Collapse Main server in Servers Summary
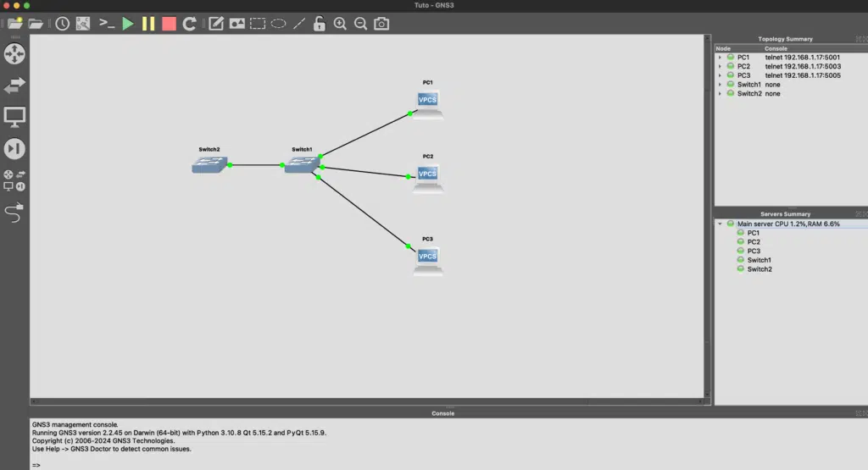Viewport: 868px width, 470px height. (720, 224)
